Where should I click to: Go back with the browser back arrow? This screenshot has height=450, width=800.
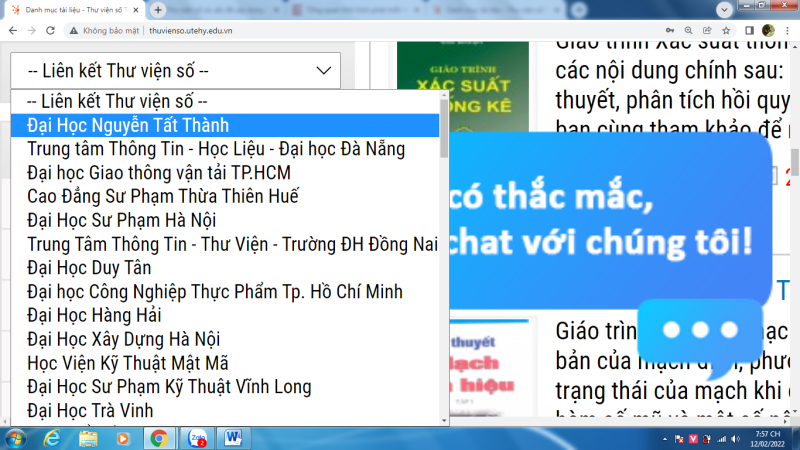click(x=13, y=31)
